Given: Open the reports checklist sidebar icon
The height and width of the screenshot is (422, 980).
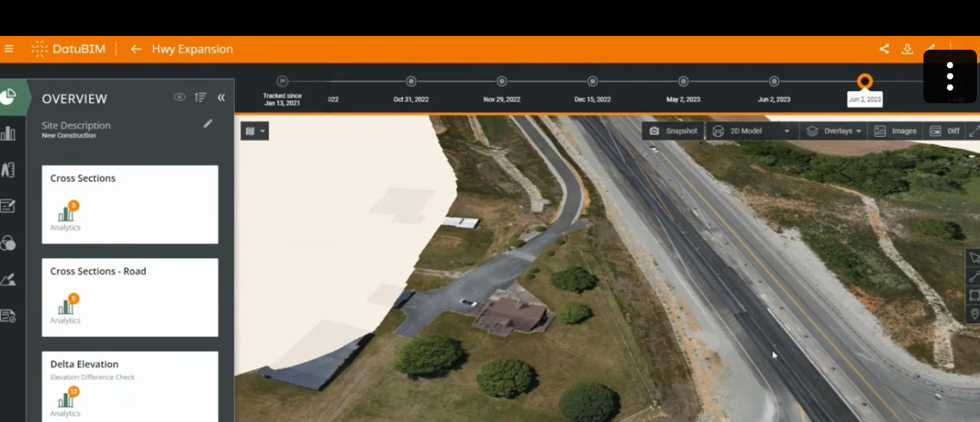Looking at the screenshot, I should (x=8, y=315).
